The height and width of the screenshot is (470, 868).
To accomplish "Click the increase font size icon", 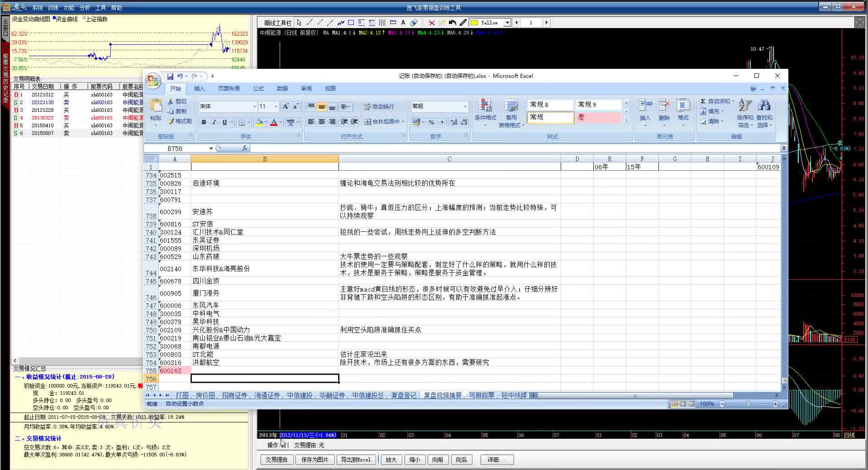I will [286, 106].
